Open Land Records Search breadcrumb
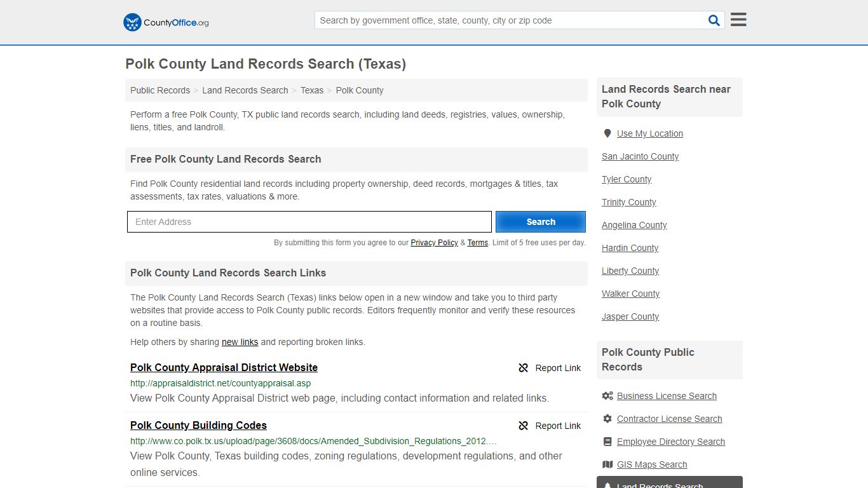The height and width of the screenshot is (488, 868). click(245, 90)
